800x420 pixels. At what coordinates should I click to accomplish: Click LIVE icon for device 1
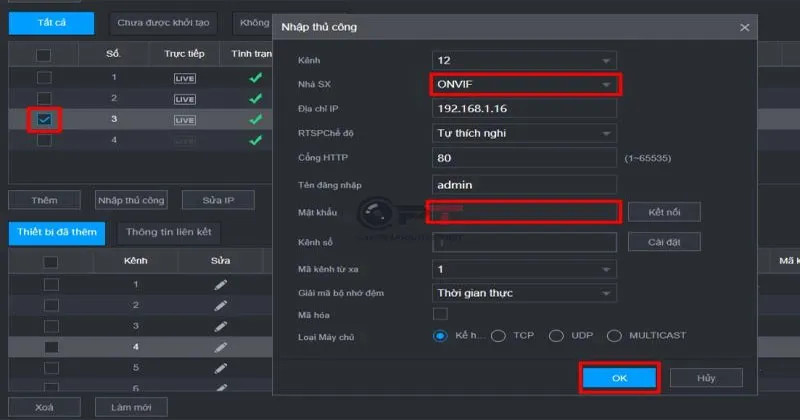click(x=185, y=78)
